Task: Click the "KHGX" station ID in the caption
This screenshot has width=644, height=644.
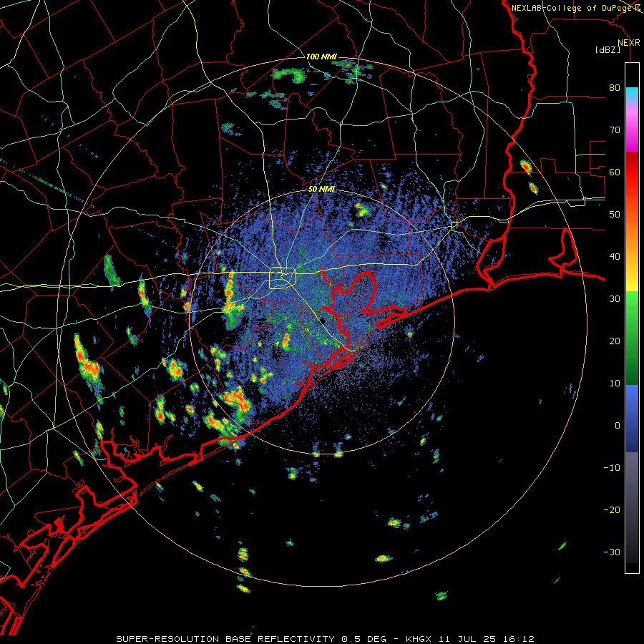Action: pos(418,639)
